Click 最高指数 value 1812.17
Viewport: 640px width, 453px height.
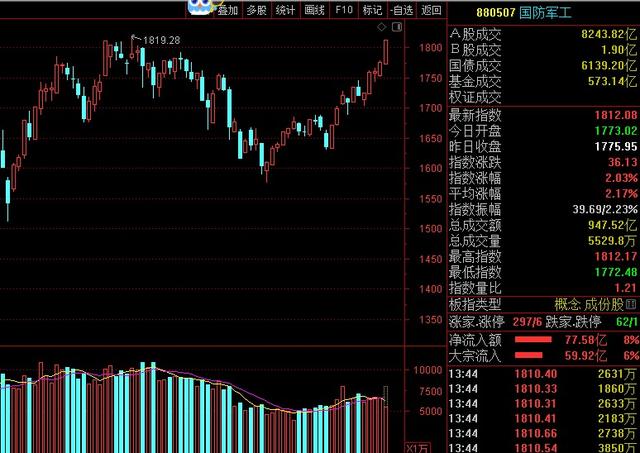pos(616,257)
